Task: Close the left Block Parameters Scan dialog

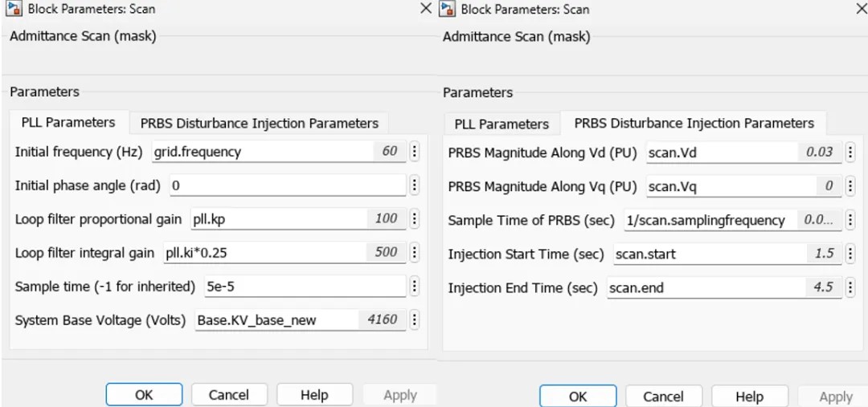Action: coord(426,10)
